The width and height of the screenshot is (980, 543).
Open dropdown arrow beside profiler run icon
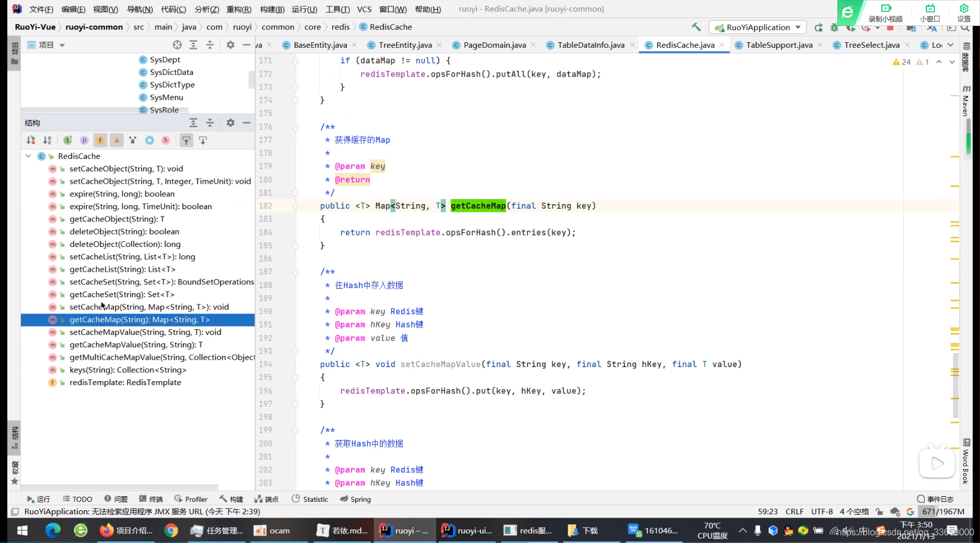pyautogui.click(x=877, y=28)
